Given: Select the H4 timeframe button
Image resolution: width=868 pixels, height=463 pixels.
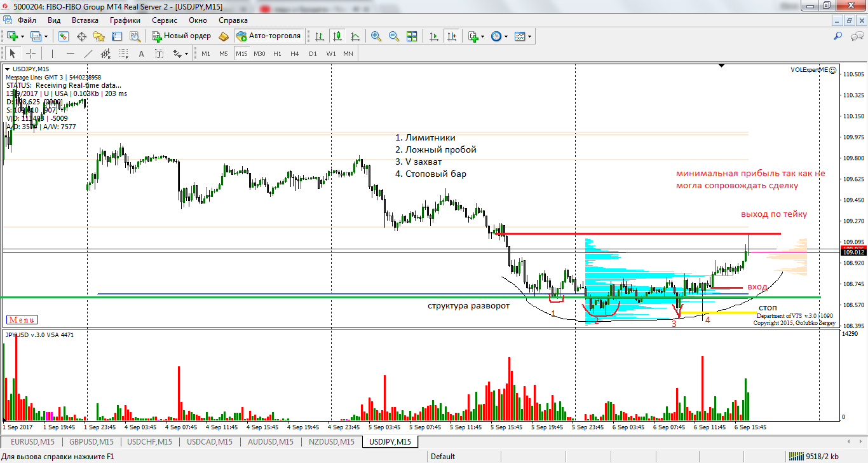Looking at the screenshot, I should [x=295, y=53].
